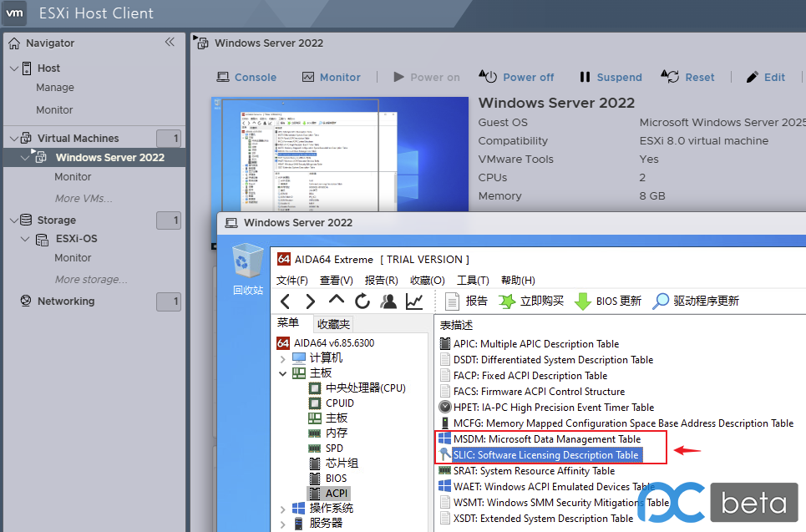806x532 pixels.
Task: Click the More storage link
Action: tap(91, 280)
